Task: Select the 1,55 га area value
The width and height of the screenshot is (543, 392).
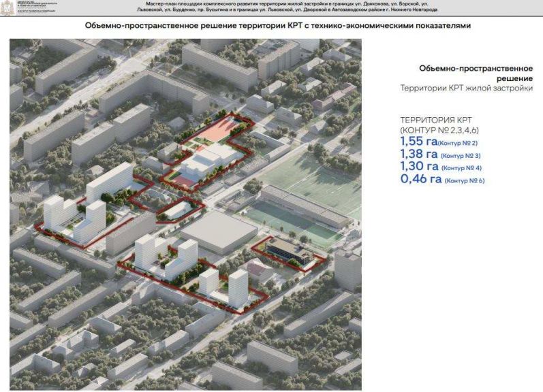Action: coord(418,142)
